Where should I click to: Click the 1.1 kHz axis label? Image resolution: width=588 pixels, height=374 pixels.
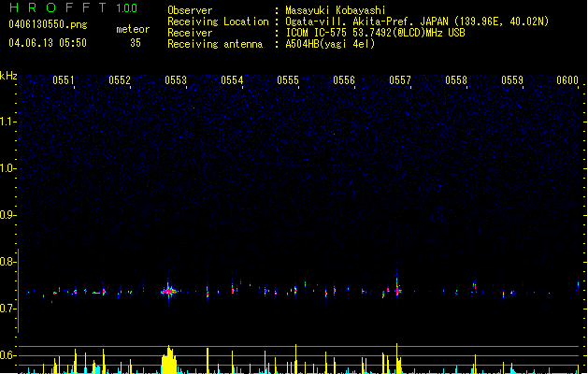(7, 122)
